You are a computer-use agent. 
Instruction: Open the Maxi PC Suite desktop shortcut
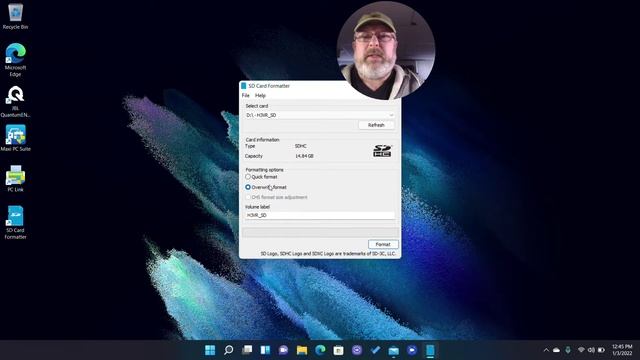point(15,138)
